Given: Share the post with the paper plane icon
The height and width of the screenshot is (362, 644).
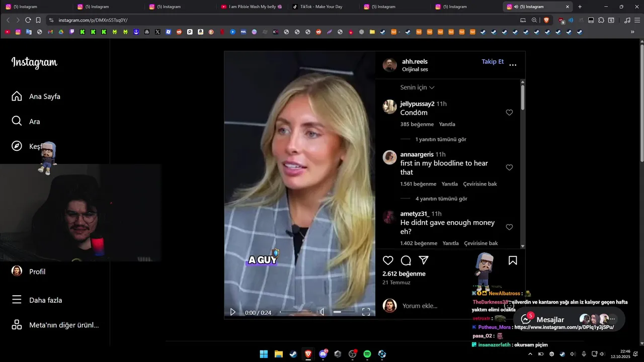Looking at the screenshot, I should 424,260.
